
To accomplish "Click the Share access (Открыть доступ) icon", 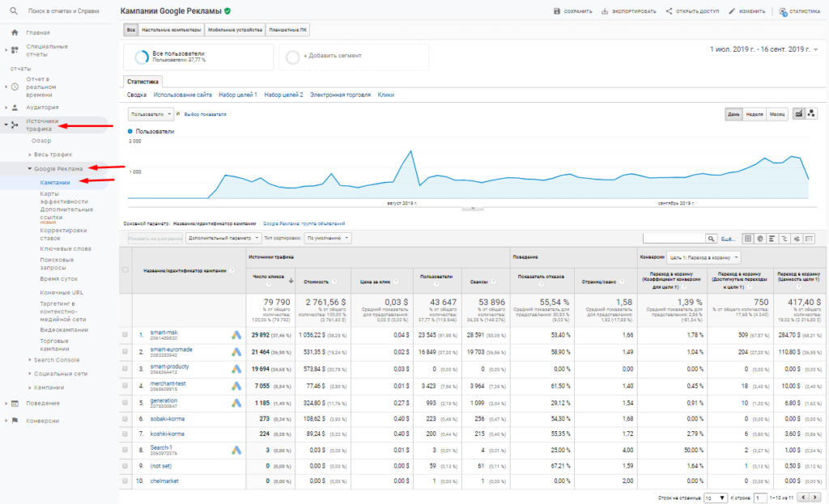I will click(669, 11).
